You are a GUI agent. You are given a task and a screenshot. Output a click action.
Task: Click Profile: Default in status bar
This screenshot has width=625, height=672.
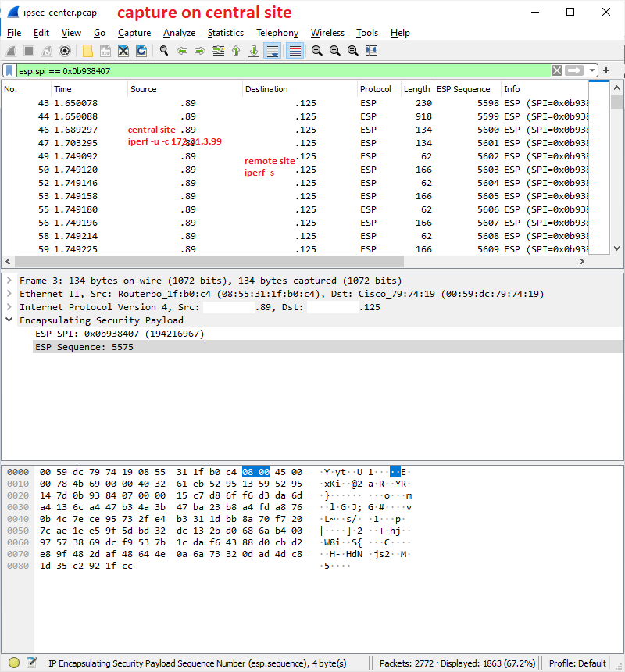577,663
